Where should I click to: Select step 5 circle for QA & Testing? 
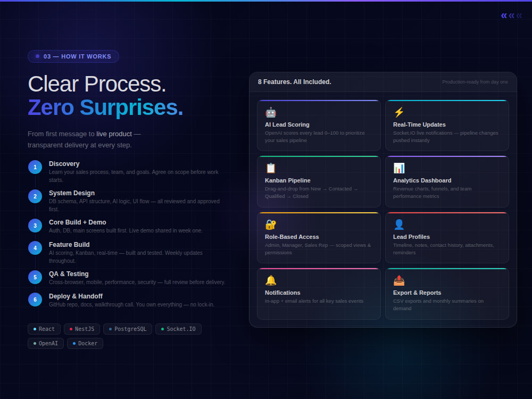pos(35,277)
